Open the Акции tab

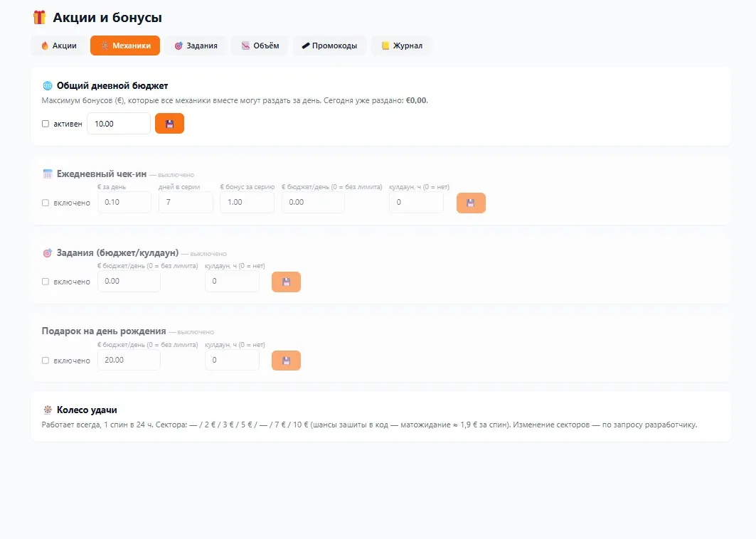[x=59, y=46]
